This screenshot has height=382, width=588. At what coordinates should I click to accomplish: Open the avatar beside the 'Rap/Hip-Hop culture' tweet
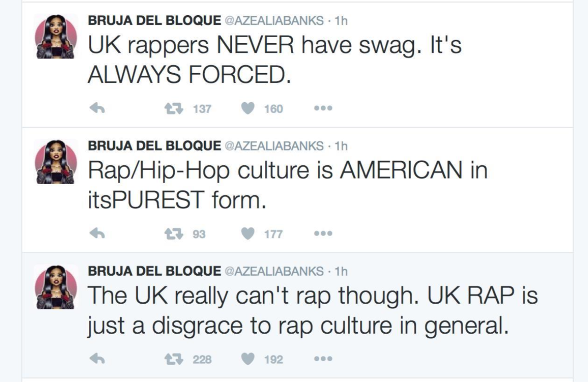(x=56, y=162)
